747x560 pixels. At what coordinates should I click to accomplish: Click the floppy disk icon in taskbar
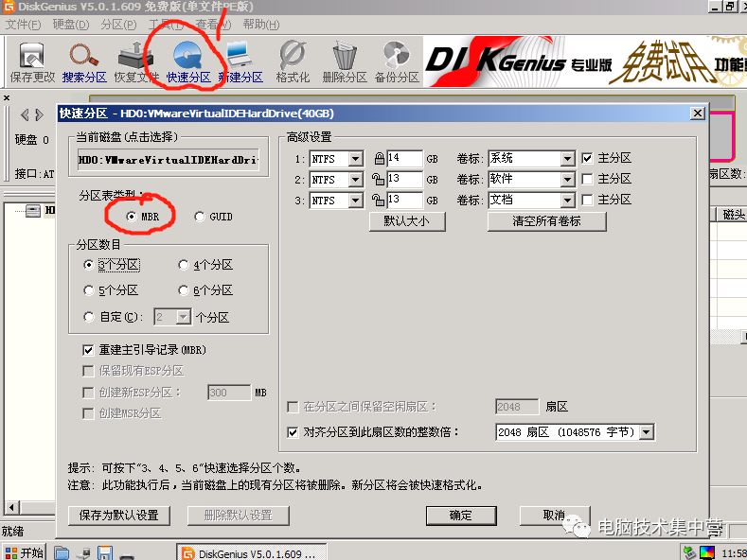click(x=105, y=552)
